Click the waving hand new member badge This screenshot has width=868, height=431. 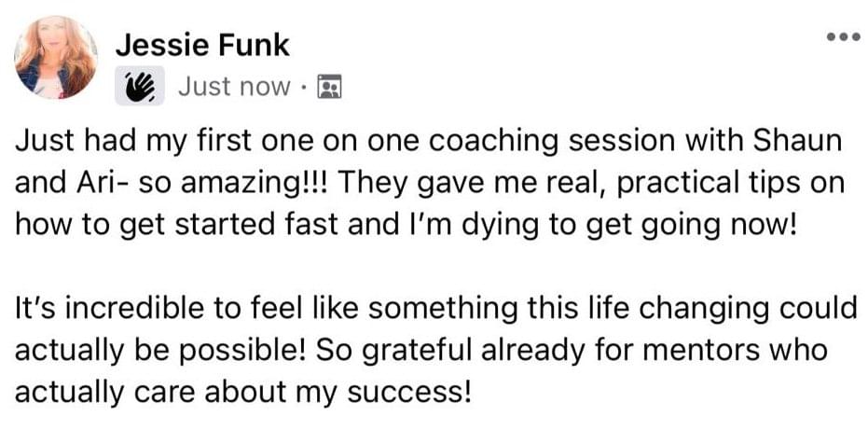[x=140, y=85]
